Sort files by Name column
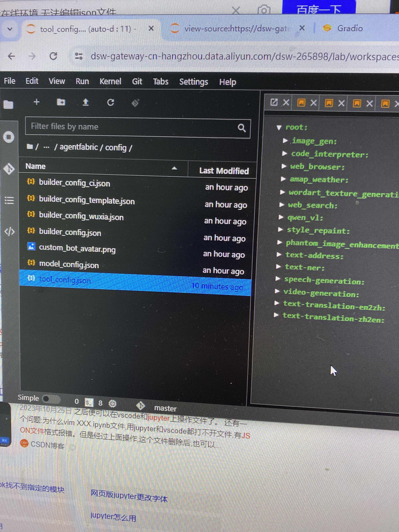Image resolution: width=399 pixels, height=532 pixels. (x=103, y=167)
